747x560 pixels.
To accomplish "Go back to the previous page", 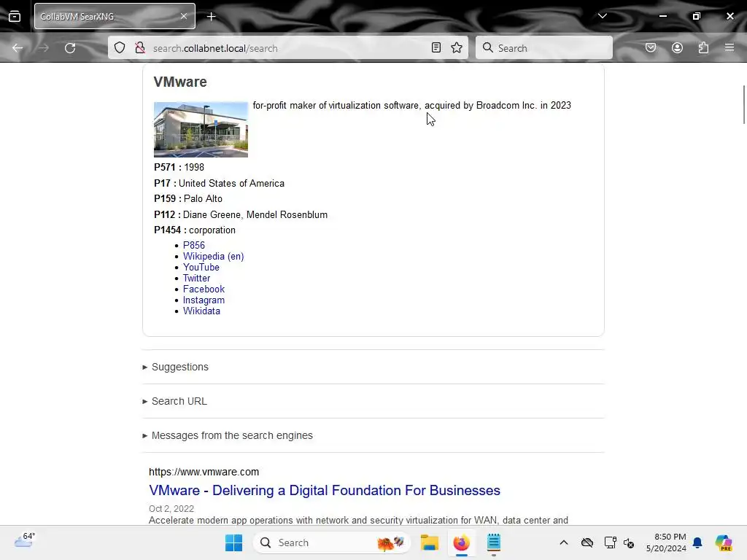I will [18, 48].
